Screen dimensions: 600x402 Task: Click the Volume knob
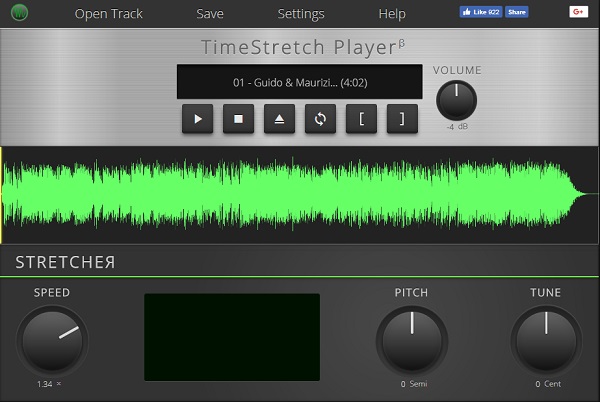click(456, 100)
